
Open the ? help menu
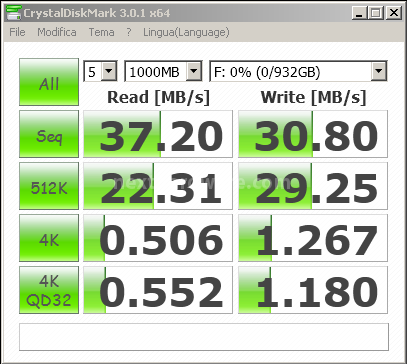129,32
